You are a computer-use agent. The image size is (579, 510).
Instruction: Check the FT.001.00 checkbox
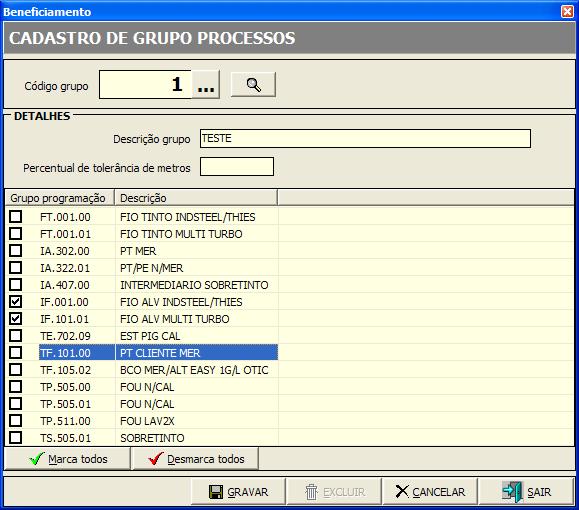pyautogui.click(x=16, y=217)
